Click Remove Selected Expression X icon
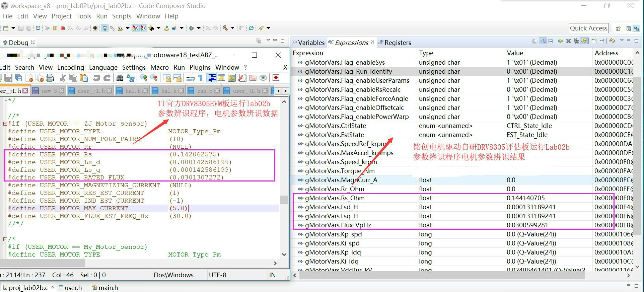Screen dimensions: 644x292 (568, 41)
